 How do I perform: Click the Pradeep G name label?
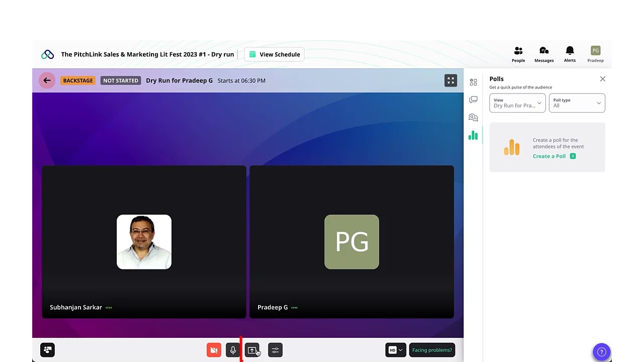coord(273,307)
